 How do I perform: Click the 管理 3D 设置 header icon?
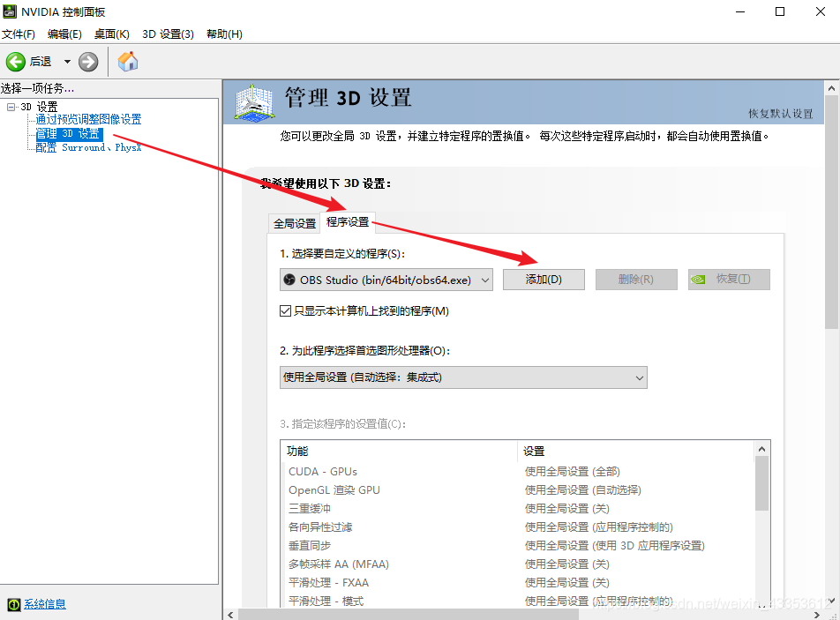coord(254,101)
